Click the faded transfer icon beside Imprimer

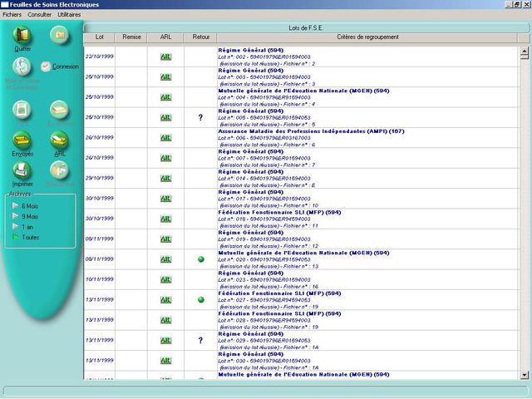point(59,170)
